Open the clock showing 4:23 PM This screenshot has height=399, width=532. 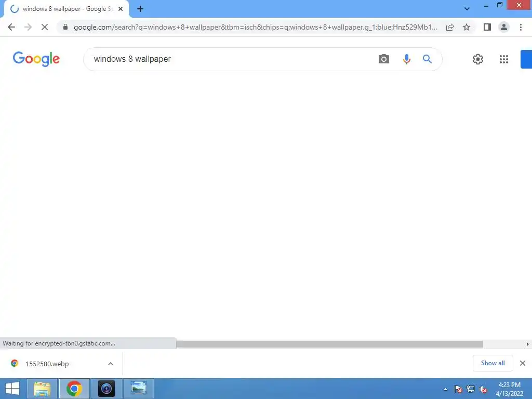pyautogui.click(x=509, y=389)
